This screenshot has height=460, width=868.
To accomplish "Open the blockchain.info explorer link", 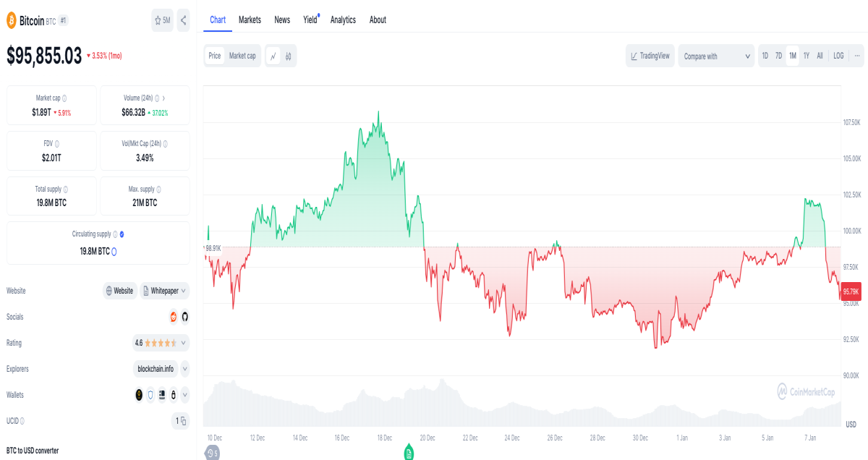I will point(156,369).
